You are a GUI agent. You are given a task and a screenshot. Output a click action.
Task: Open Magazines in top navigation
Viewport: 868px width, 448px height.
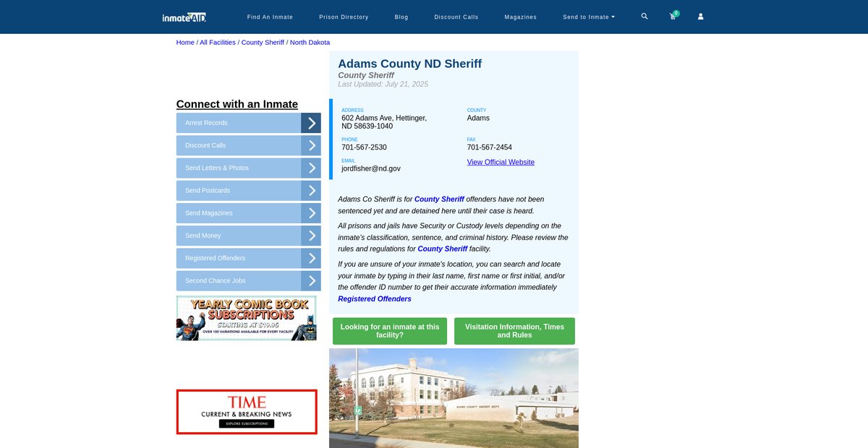(521, 17)
